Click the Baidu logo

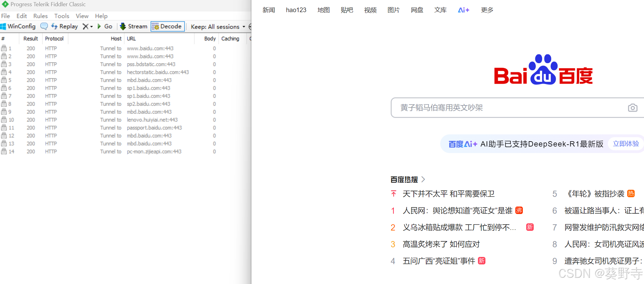[543, 70]
